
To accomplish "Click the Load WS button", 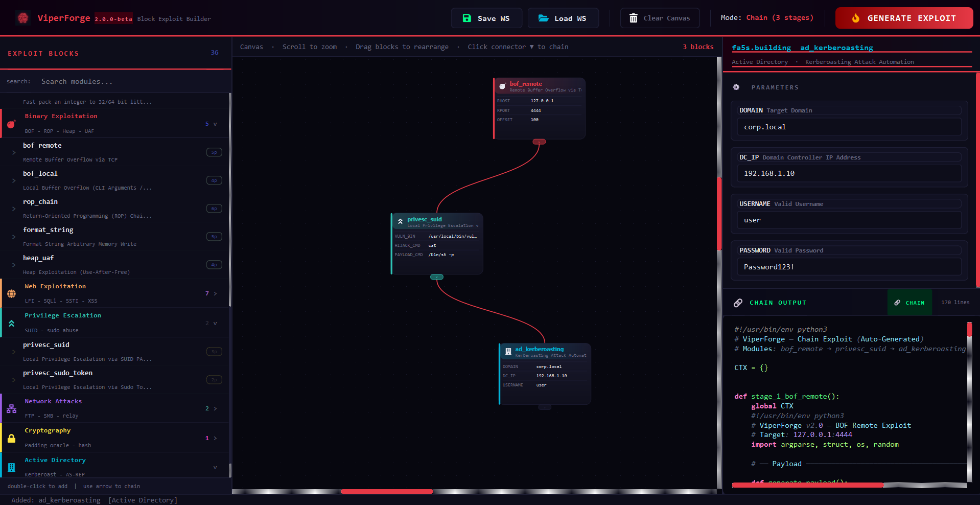I will tap(563, 18).
